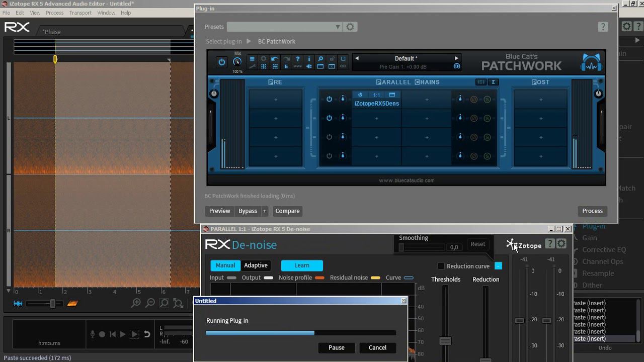Bypass iZotopeRX5Dens plug-in slot power
The height and width of the screenshot is (362, 644).
coord(360,95)
